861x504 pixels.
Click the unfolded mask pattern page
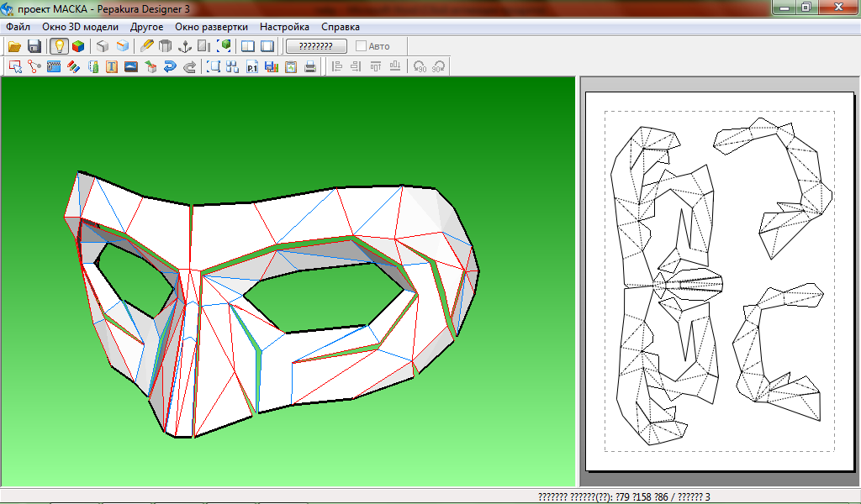[720, 281]
